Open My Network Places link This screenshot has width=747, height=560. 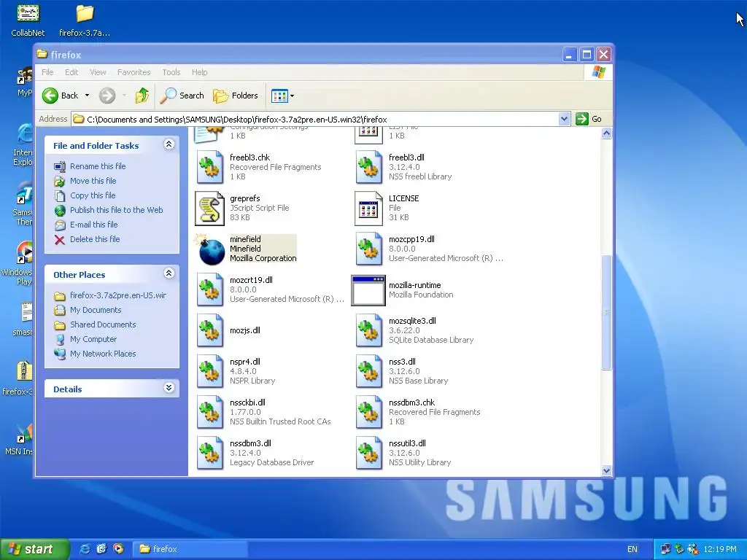(x=96, y=354)
